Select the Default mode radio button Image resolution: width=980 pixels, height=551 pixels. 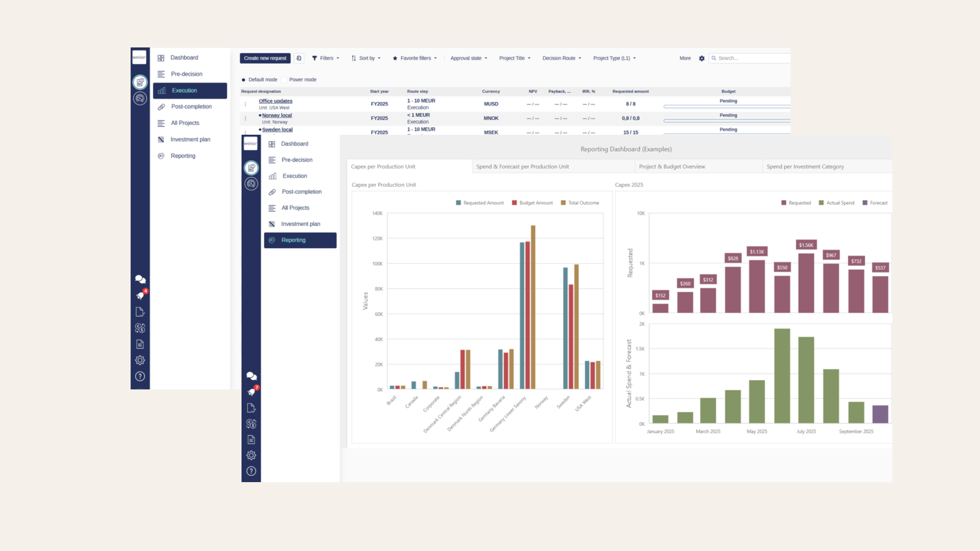click(x=243, y=80)
